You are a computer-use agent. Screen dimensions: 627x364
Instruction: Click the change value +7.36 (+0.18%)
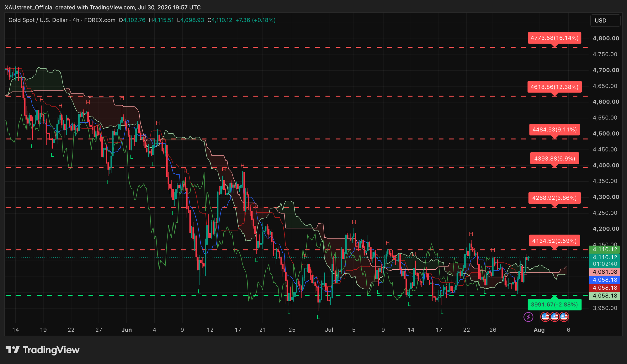click(255, 20)
